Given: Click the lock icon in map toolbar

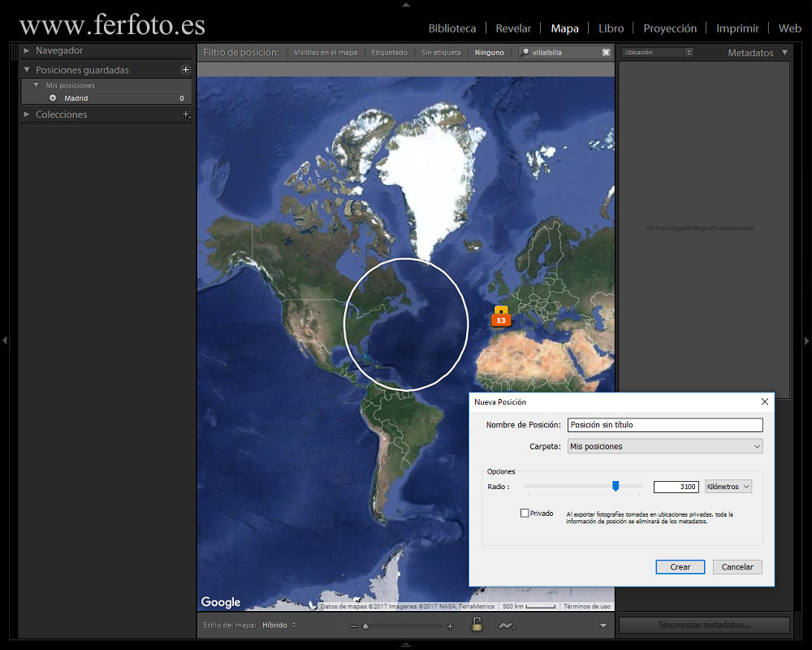Looking at the screenshot, I should click(477, 624).
